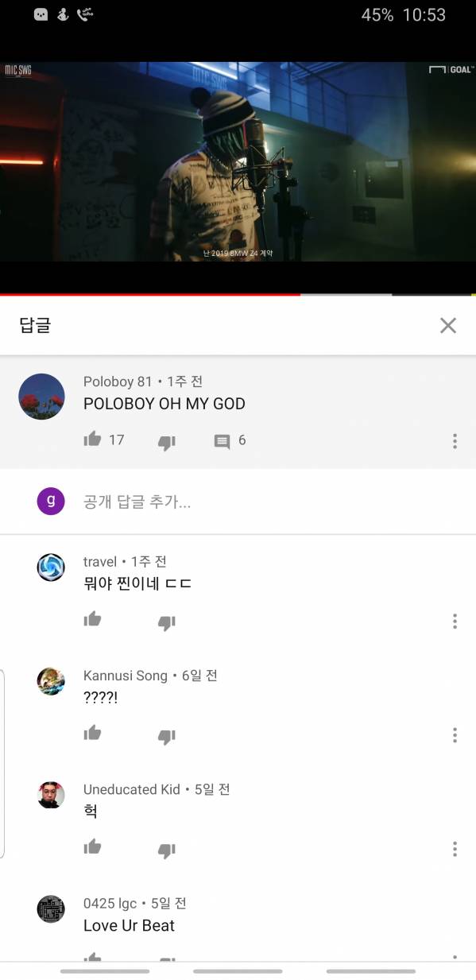This screenshot has width=476, height=980.
Task: Open the Kannusi Song username link
Action: [x=126, y=676]
